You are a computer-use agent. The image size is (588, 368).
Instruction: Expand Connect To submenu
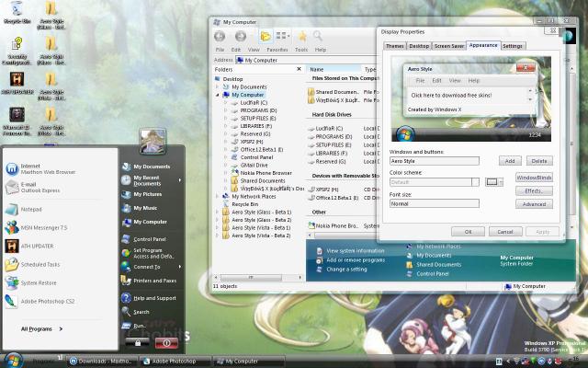coord(152,267)
